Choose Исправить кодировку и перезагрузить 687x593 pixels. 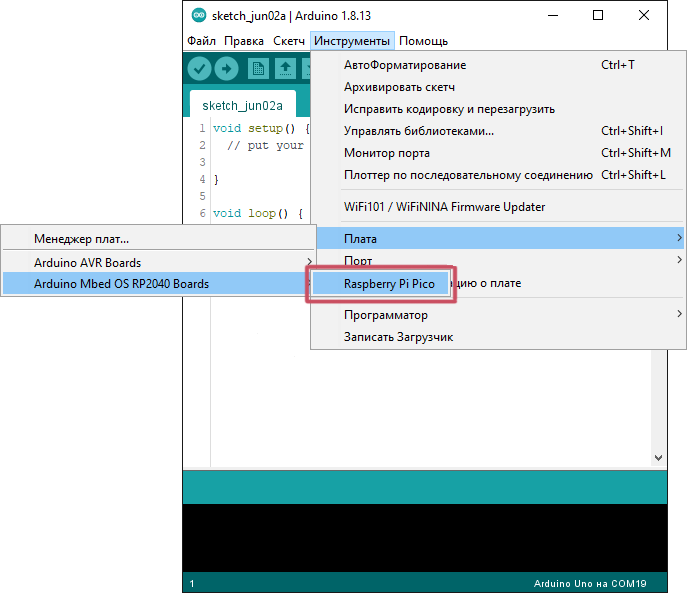coord(498,109)
